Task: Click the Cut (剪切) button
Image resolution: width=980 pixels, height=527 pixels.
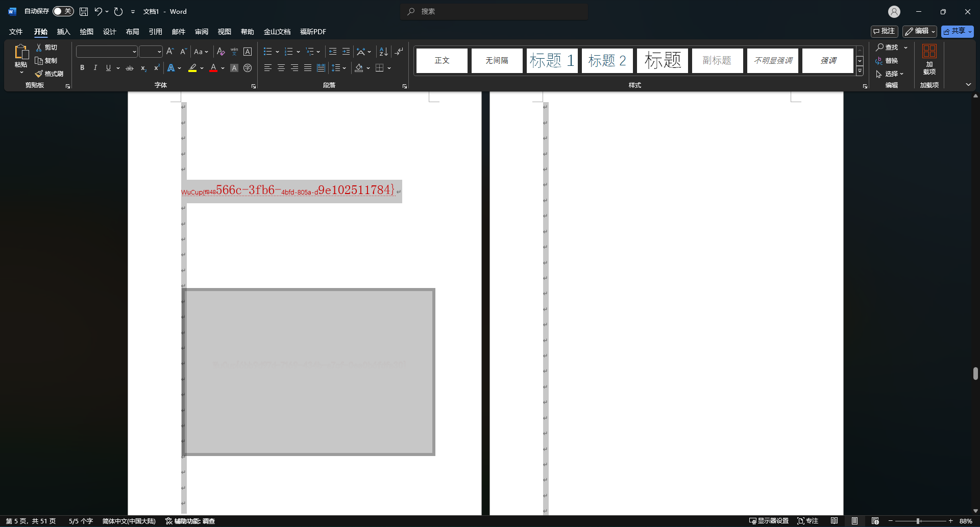Action: [x=46, y=47]
